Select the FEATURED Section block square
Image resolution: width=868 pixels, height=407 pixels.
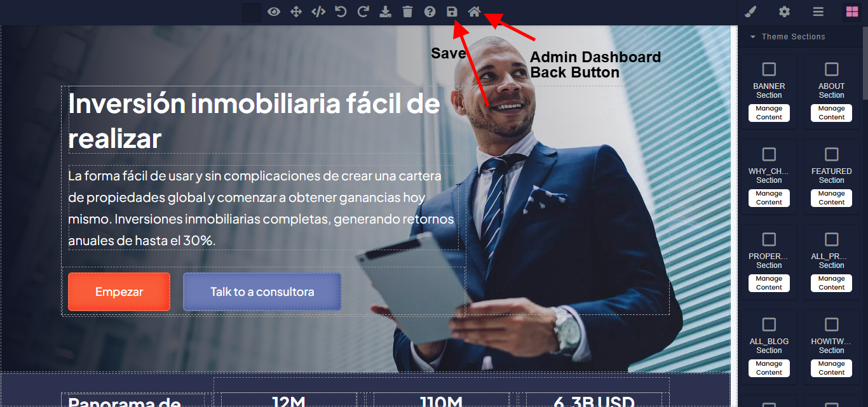click(x=831, y=154)
